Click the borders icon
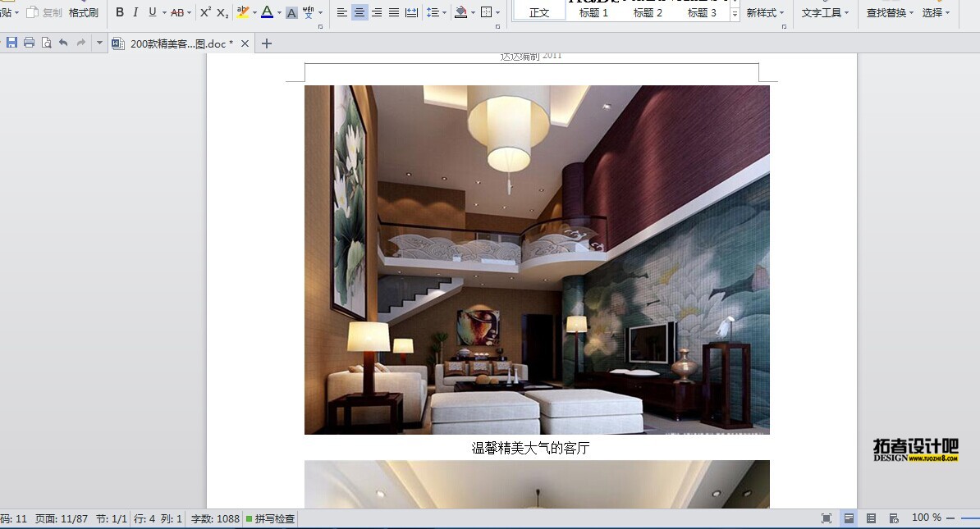980x529 pixels. coord(486,12)
